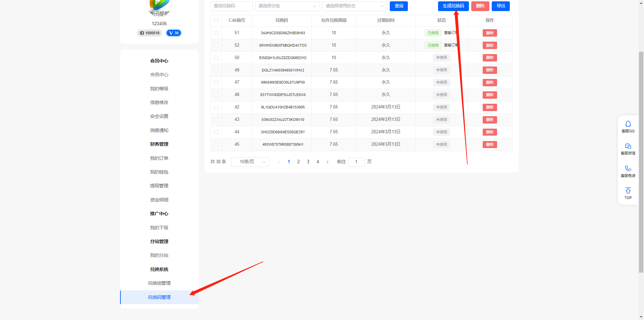Click the V 30 level badge
644x320 pixels.
(x=174, y=33)
